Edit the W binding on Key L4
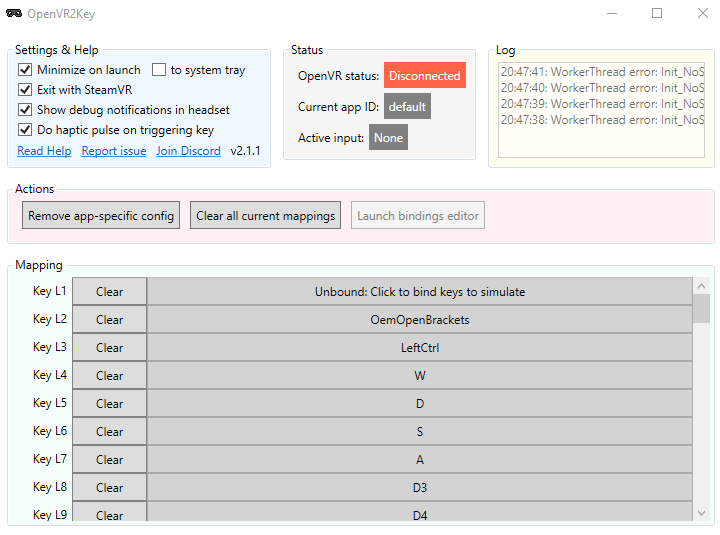This screenshot has width=720, height=535. click(x=419, y=376)
